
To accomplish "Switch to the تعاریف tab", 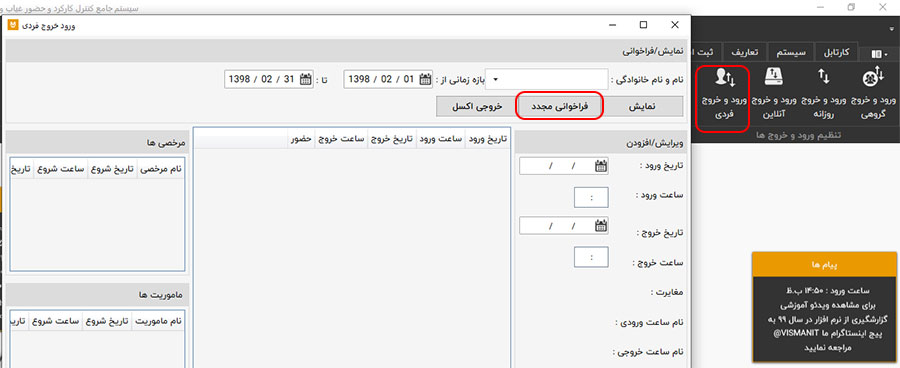I will coord(744,53).
